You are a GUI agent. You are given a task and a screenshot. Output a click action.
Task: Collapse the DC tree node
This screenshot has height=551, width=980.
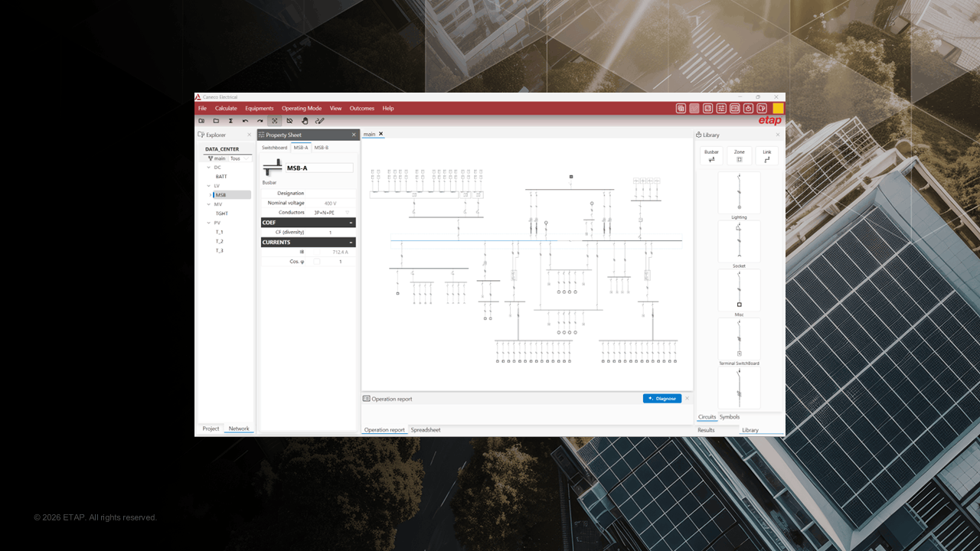207,168
